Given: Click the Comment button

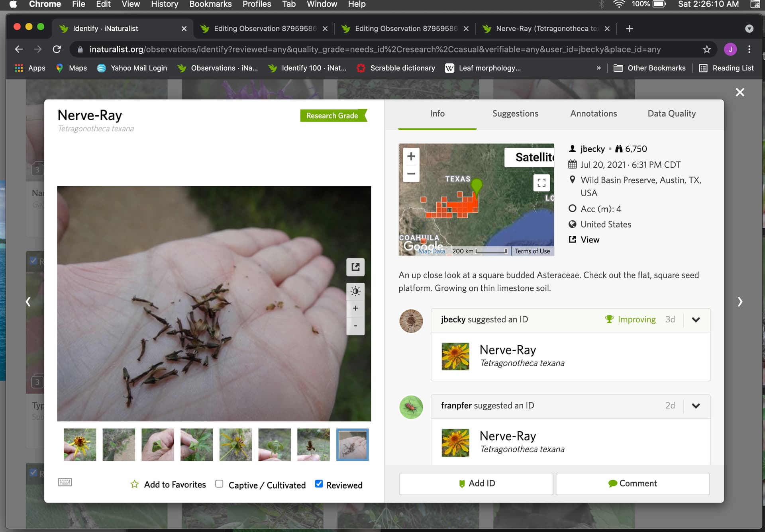Looking at the screenshot, I should click(632, 483).
